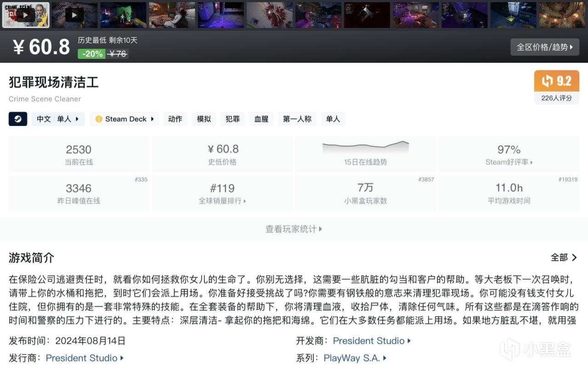Screen dimensions: 588x370
Task: Click the 3346 昨日峰值在线 stat
Action: click(x=79, y=193)
